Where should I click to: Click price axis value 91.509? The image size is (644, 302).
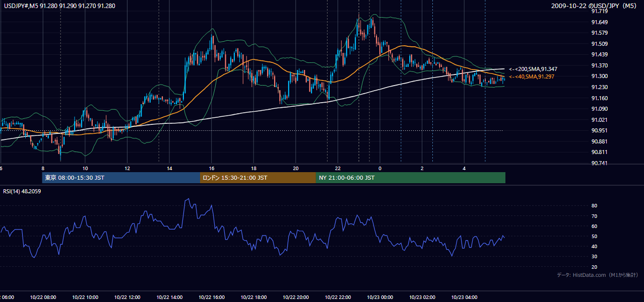coord(600,44)
